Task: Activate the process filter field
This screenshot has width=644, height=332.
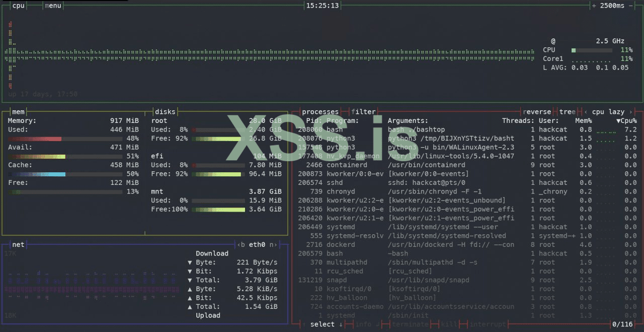Action: point(363,112)
